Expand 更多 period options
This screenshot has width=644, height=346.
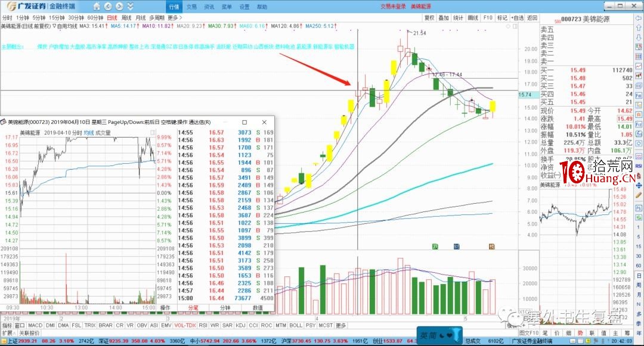pyautogui.click(x=175, y=18)
